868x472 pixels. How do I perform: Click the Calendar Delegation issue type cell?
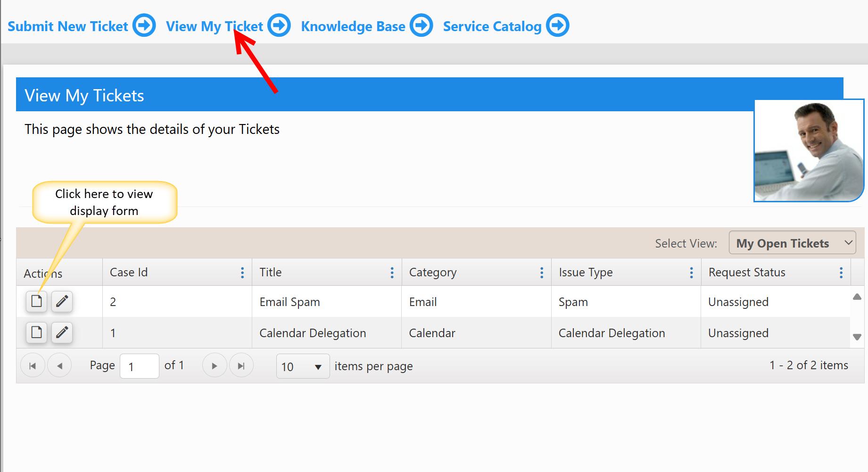626,333
